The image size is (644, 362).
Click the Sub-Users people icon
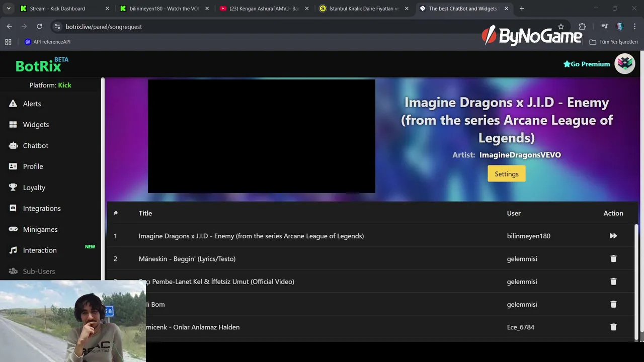[13, 271]
